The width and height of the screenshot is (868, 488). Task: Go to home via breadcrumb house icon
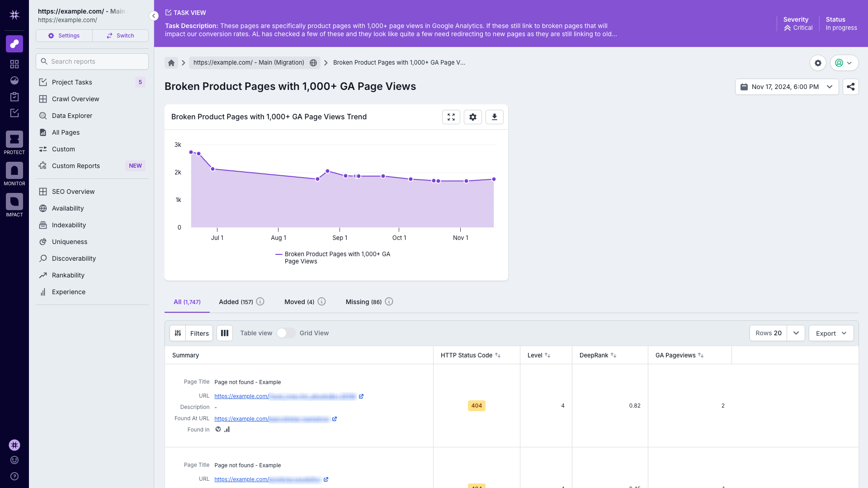[x=171, y=63]
